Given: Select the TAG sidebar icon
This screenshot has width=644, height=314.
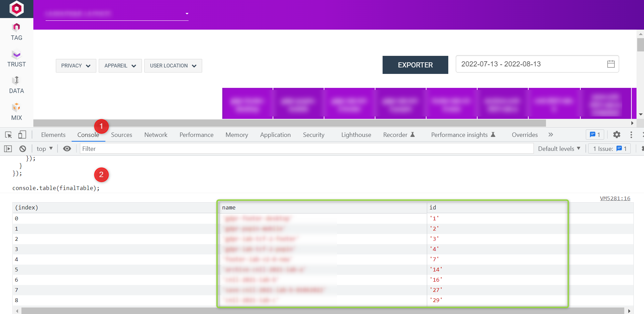Looking at the screenshot, I should click(x=16, y=31).
